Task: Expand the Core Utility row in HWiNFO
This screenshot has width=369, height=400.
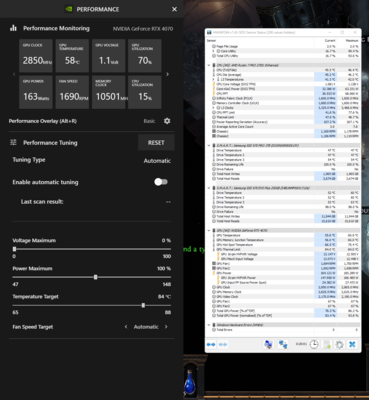Action: click(214, 51)
